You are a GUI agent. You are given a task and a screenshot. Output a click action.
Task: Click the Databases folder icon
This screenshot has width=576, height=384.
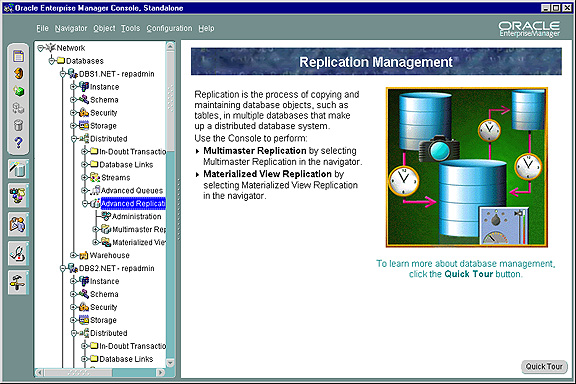[x=61, y=61]
